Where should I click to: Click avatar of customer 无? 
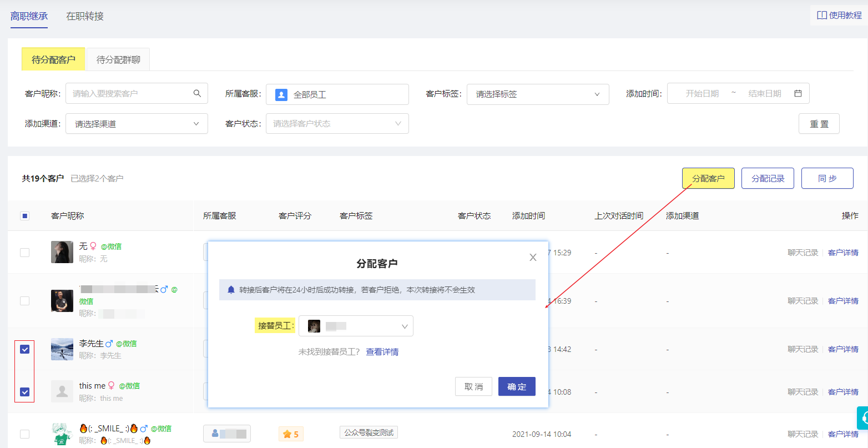click(x=62, y=252)
